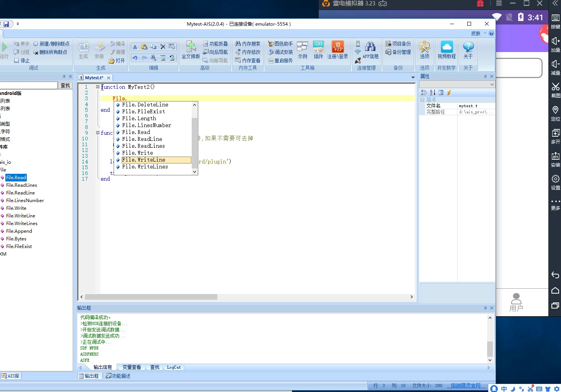This screenshot has width=561, height=392.
Task: Click the paste clipboard icon in edit group
Action: [x=144, y=47]
